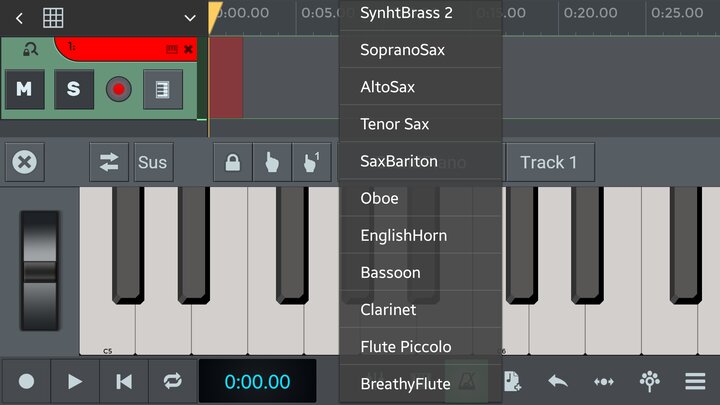Choose SynhtBrass 2 from instrument list
Image resolution: width=720 pixels, height=405 pixels.
click(x=421, y=13)
